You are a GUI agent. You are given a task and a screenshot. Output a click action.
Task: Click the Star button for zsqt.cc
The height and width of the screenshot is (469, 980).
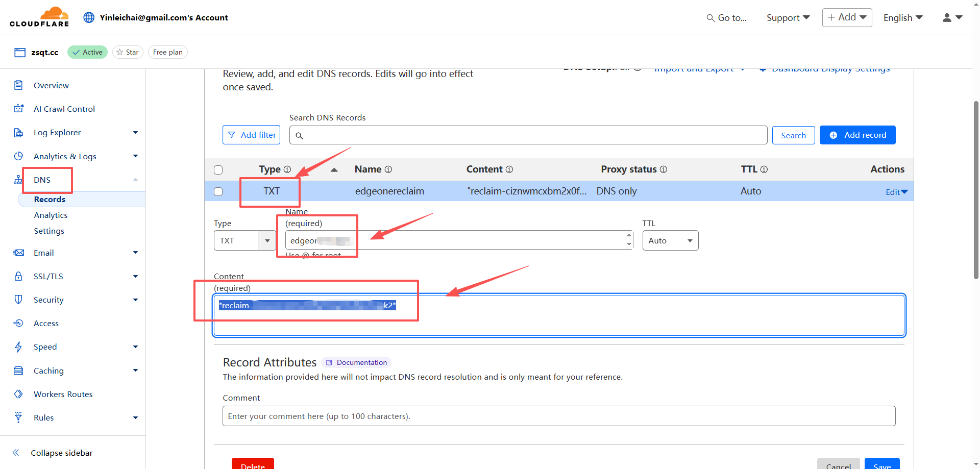pyautogui.click(x=128, y=52)
